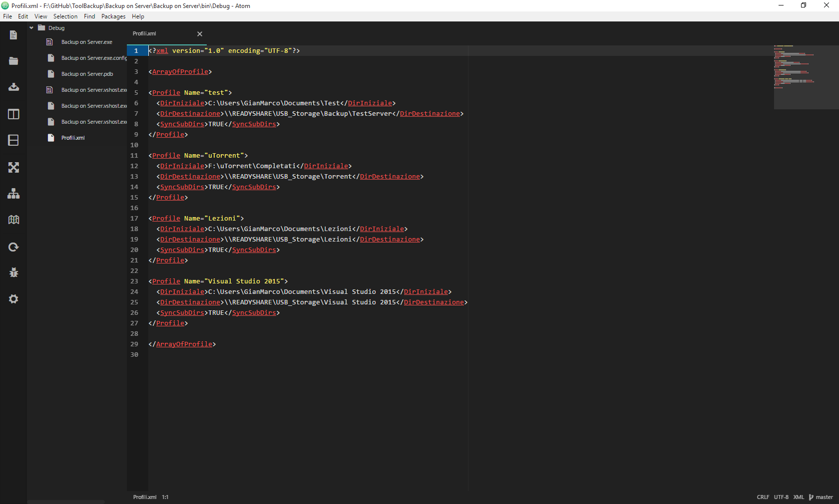
Task: Click the F:\uTorrent\Completati path text
Action: pyautogui.click(x=252, y=166)
